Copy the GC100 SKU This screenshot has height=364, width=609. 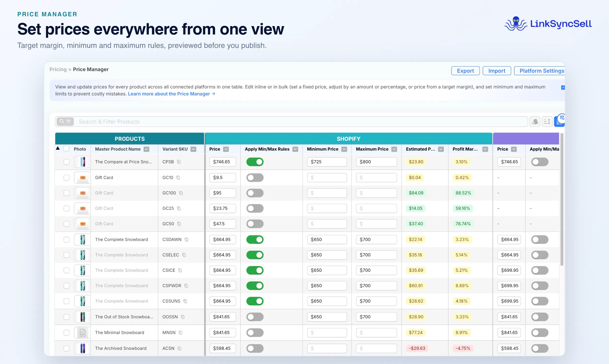181,193
